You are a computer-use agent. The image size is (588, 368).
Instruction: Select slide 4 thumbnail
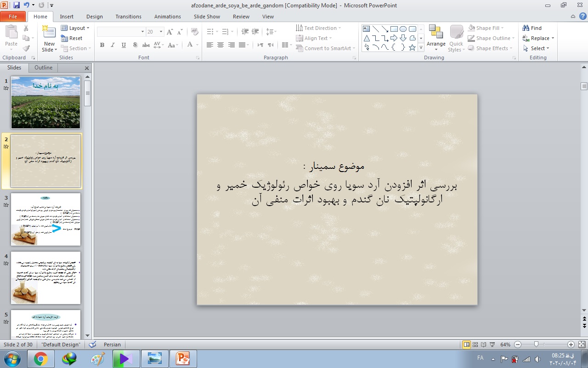[x=45, y=277]
